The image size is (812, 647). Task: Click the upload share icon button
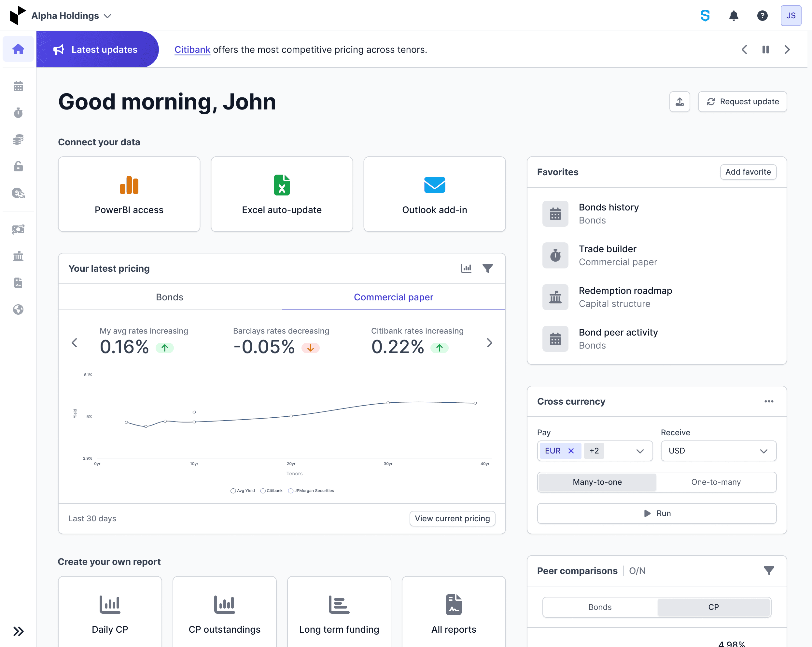click(x=679, y=102)
